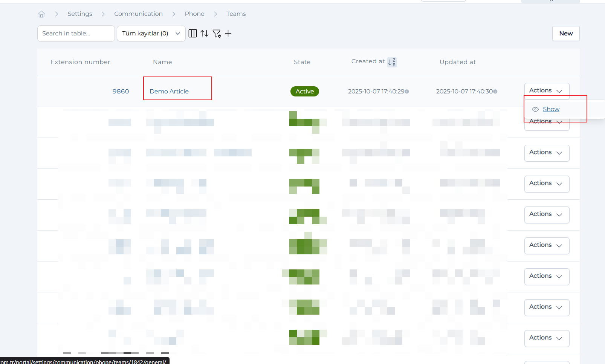Click the up-down arrows sort icon
The height and width of the screenshot is (364, 605).
coord(205,34)
